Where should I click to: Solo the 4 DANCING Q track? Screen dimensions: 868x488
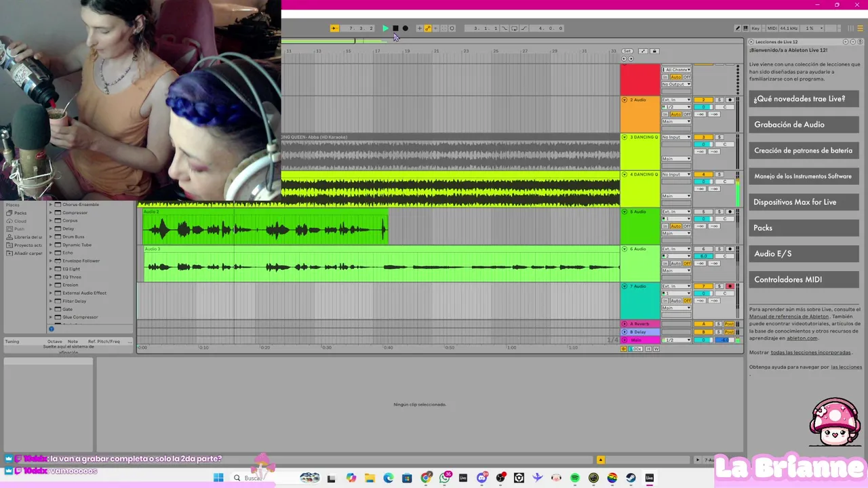pyautogui.click(x=719, y=174)
